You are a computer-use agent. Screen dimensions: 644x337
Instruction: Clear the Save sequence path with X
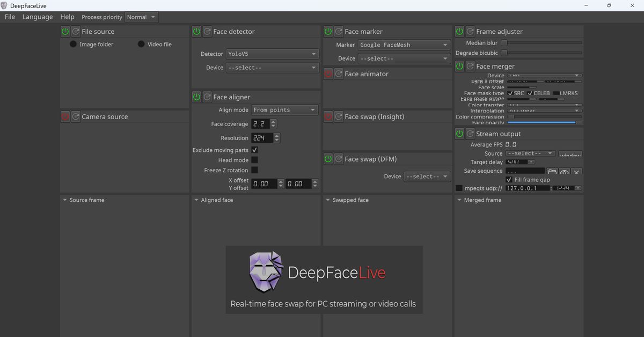[576, 172]
